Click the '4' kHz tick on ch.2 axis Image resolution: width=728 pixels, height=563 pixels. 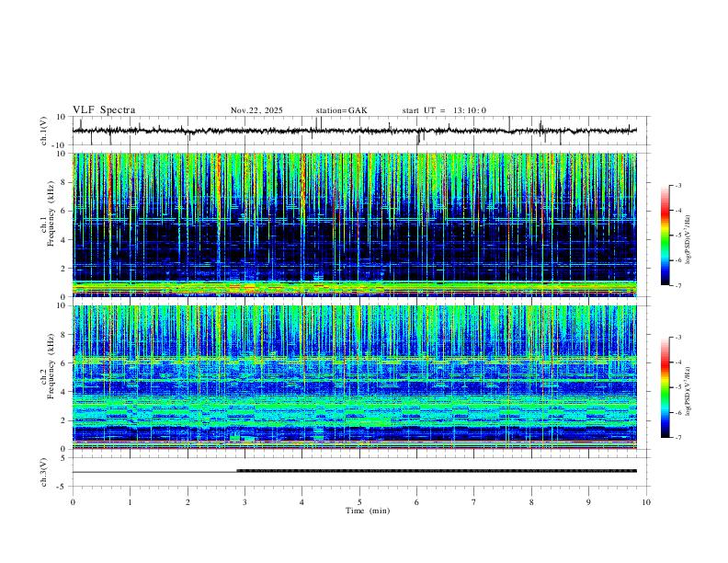63,392
